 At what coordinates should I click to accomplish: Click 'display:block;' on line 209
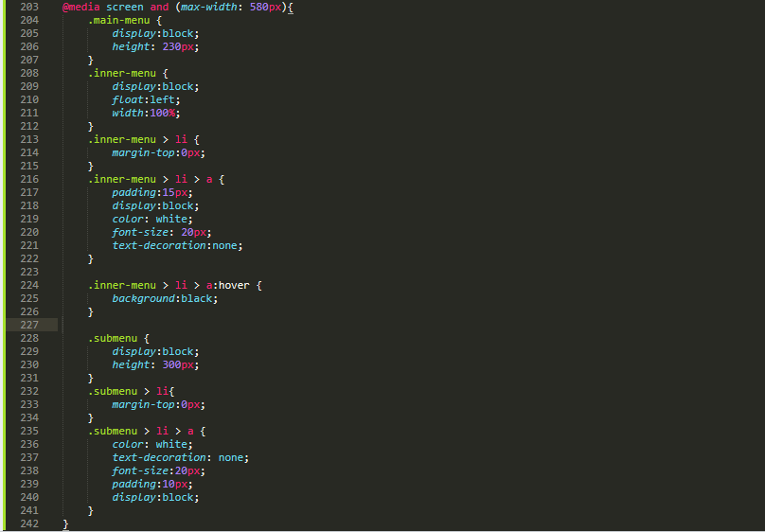(155, 87)
